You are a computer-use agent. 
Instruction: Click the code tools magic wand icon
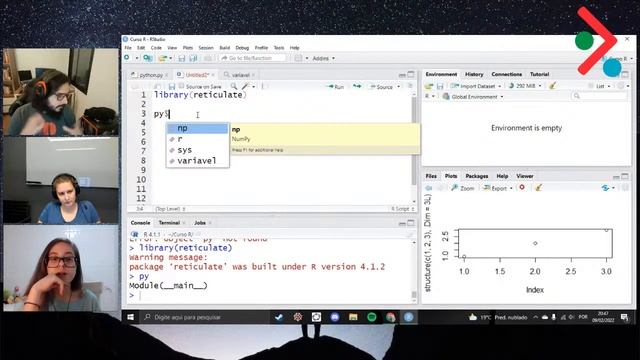245,86
